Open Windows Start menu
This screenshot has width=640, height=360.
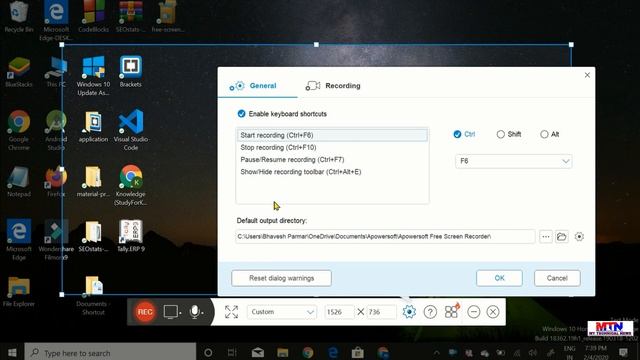12,352
